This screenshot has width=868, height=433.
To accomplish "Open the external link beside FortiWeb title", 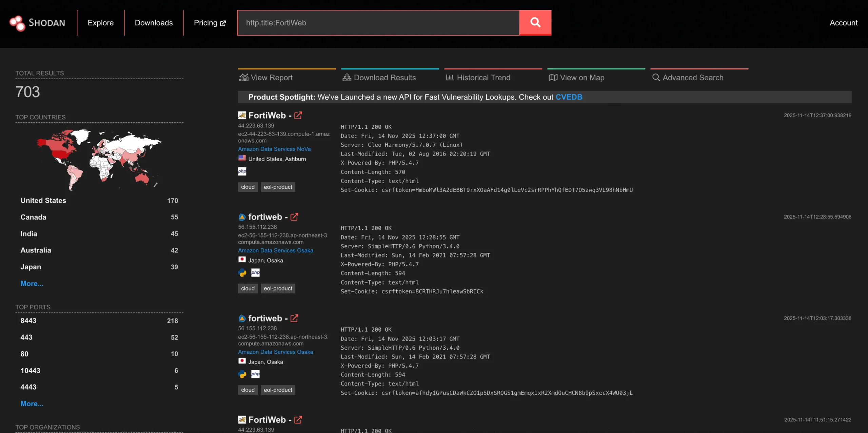I will click(298, 115).
